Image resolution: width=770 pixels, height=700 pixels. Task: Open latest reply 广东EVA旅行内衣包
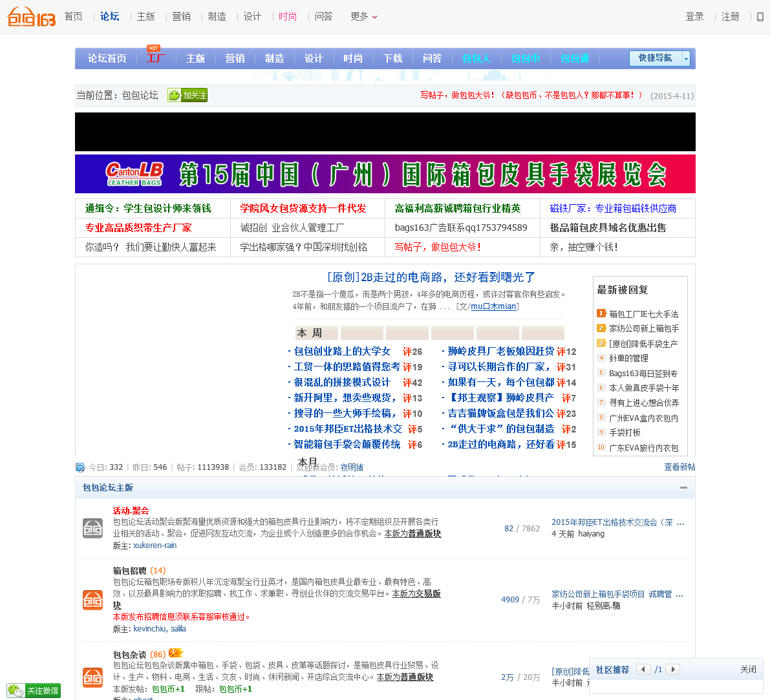(643, 448)
